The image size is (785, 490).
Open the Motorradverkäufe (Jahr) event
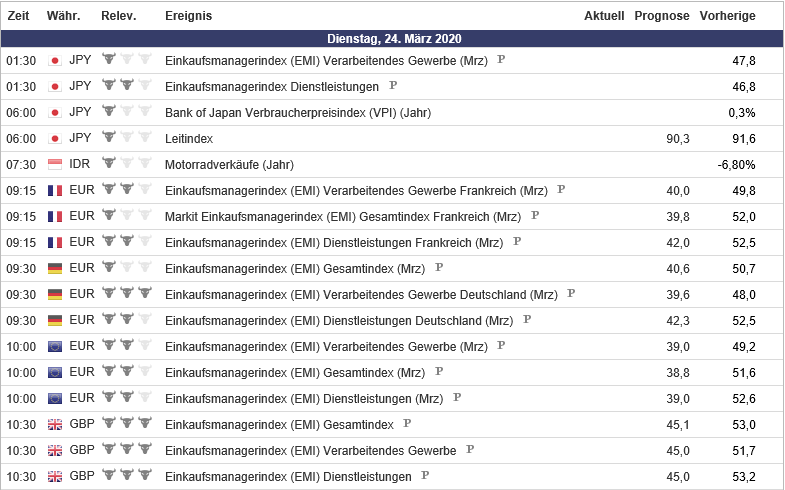tap(229, 164)
